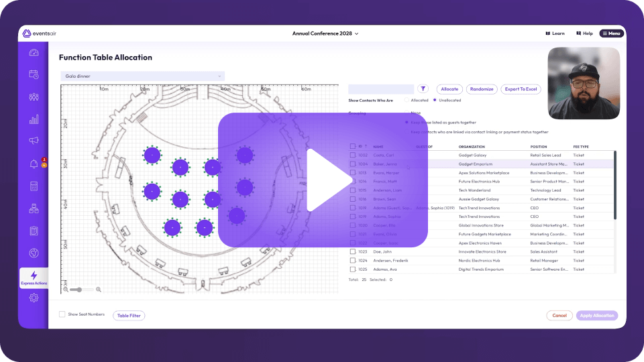The height and width of the screenshot is (362, 644).
Task: Open the settings gear sidebar icon
Action: point(34,298)
